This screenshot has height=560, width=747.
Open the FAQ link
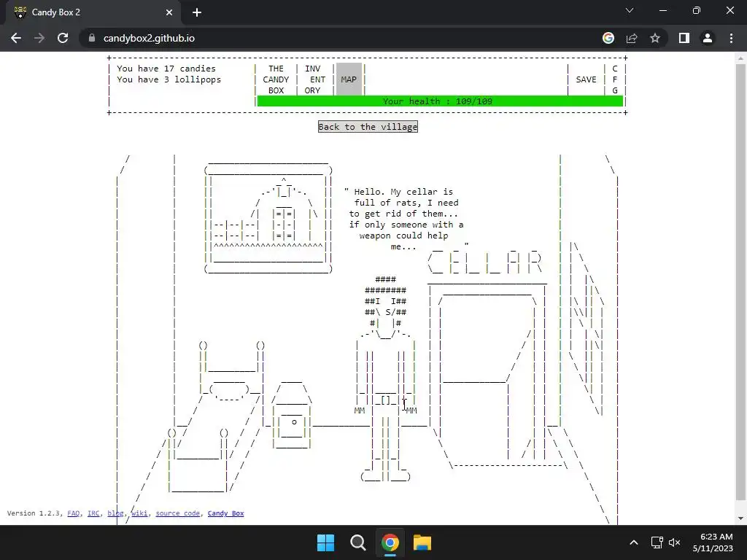[74, 513]
